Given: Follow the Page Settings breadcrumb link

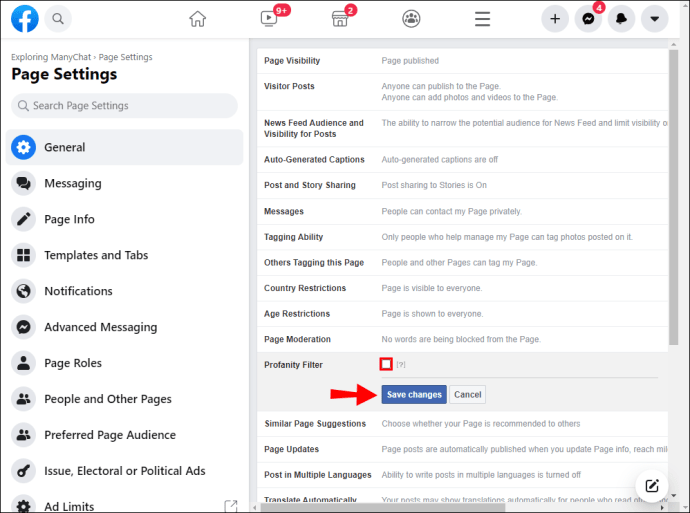Looking at the screenshot, I should 125,57.
